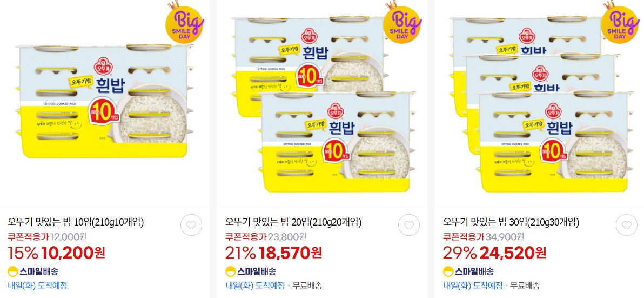
Task: Click the 29% 24,520원 discounted price
Action: pyautogui.click(x=494, y=253)
